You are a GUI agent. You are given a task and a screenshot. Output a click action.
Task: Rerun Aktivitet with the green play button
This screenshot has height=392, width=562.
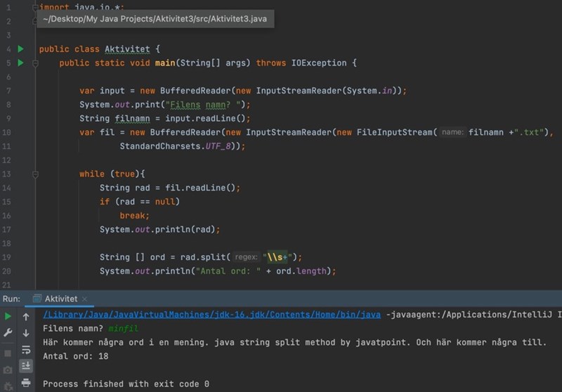[x=8, y=317]
